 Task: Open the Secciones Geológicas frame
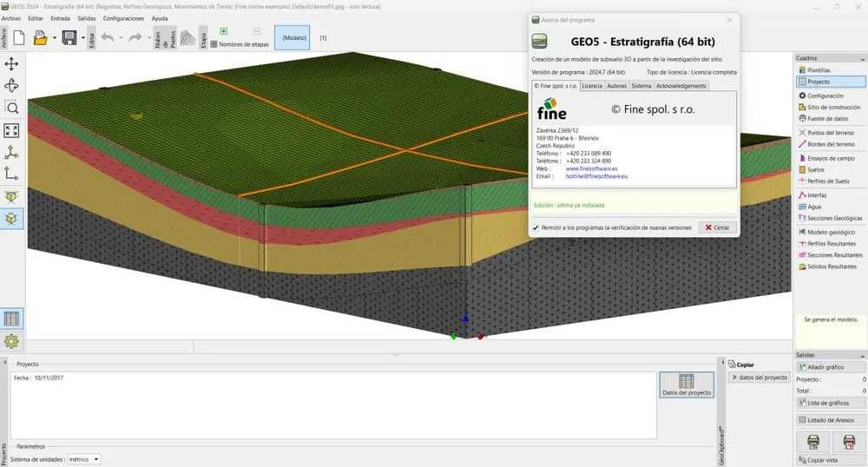tap(831, 218)
